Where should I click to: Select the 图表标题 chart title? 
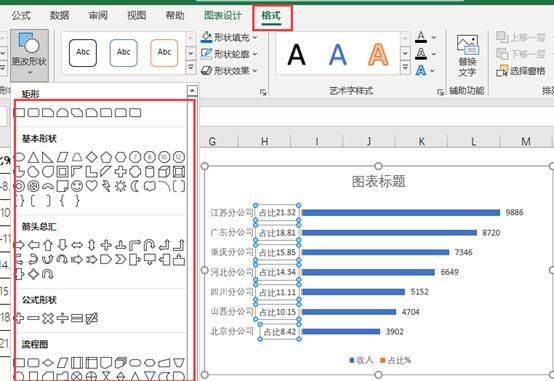pyautogui.click(x=378, y=181)
